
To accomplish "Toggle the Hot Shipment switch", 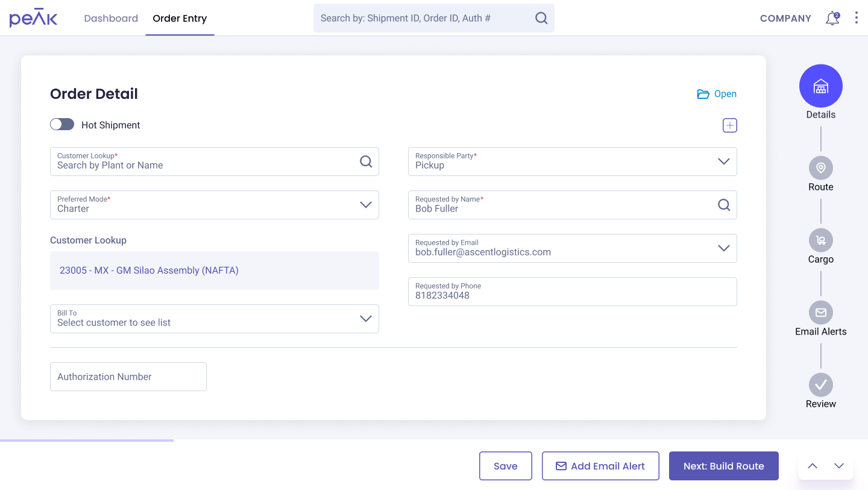I will [x=62, y=124].
